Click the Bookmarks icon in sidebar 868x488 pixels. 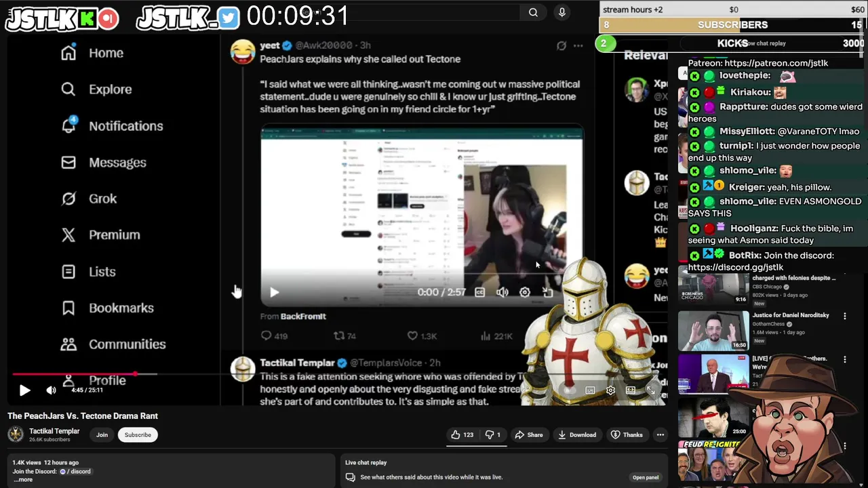coord(68,308)
